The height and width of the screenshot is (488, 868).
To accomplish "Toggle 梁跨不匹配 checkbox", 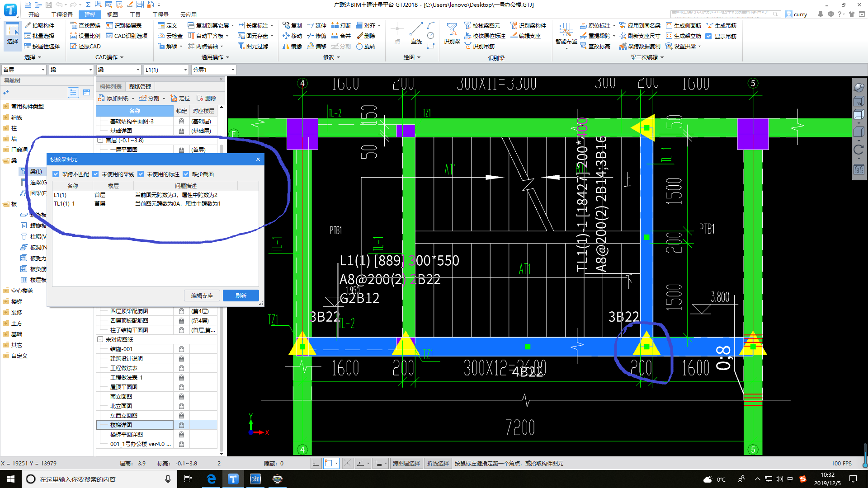I will pos(56,174).
